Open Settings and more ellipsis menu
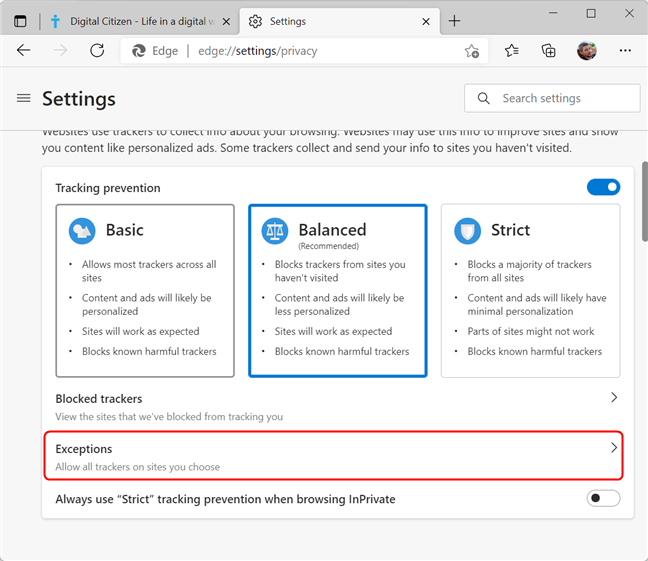The height and width of the screenshot is (561, 648). click(x=625, y=50)
